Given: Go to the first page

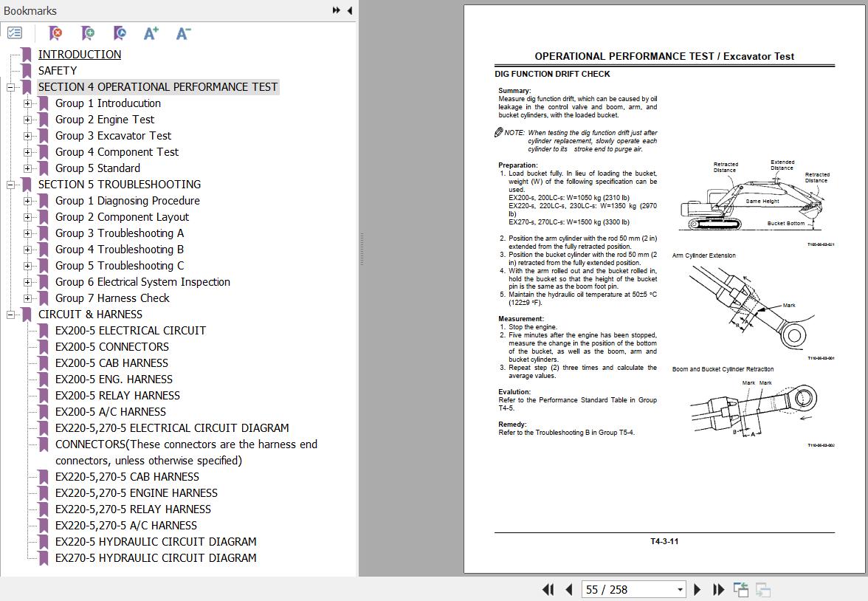Looking at the screenshot, I should coord(548,589).
